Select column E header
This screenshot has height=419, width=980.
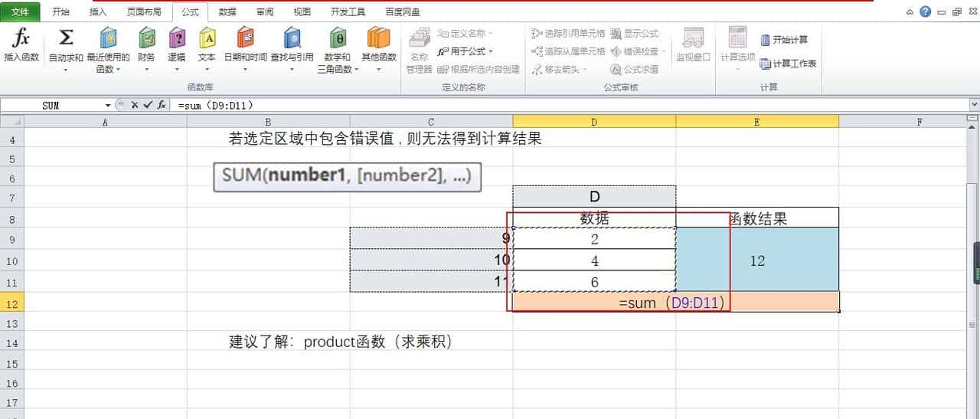click(x=757, y=122)
